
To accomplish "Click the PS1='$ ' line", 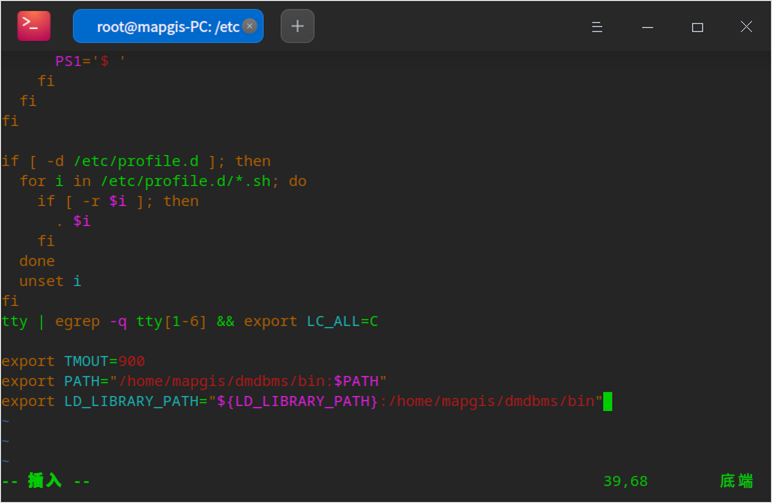I will tap(90, 61).
